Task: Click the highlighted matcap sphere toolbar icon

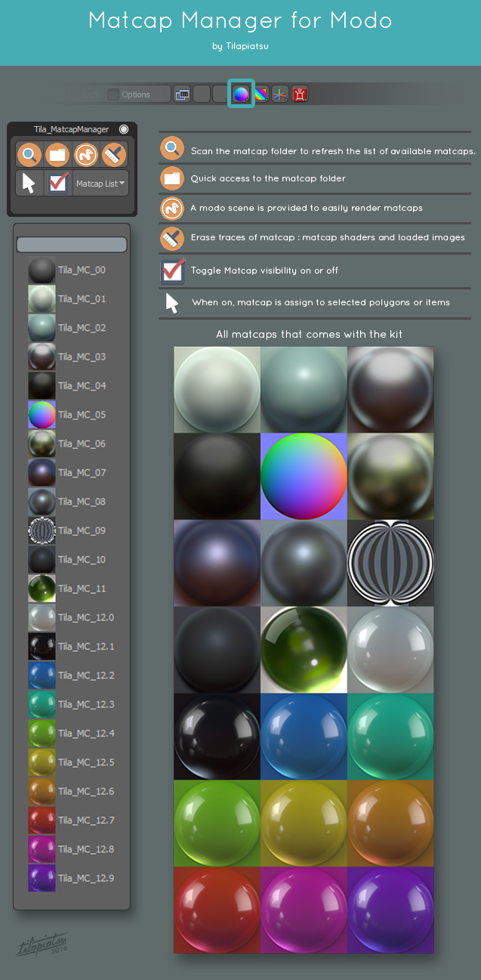Action: pyautogui.click(x=241, y=94)
